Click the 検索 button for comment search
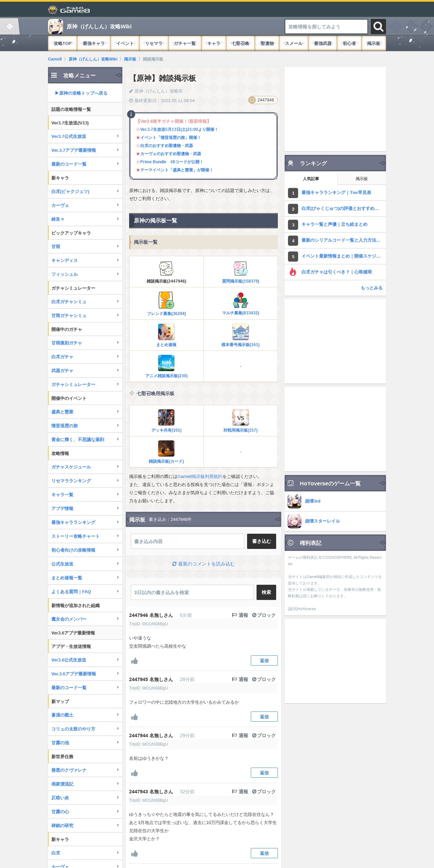434x868 pixels. click(x=266, y=592)
